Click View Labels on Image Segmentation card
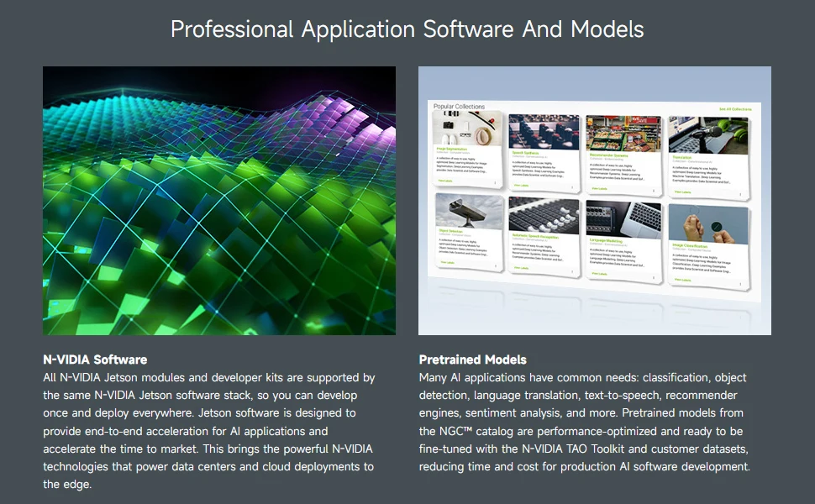Viewport: 815px width, 504px height. (445, 181)
